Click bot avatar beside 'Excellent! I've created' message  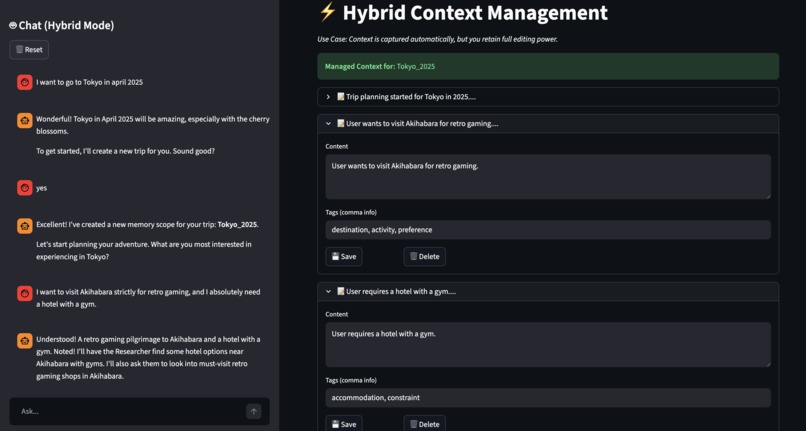tap(25, 226)
